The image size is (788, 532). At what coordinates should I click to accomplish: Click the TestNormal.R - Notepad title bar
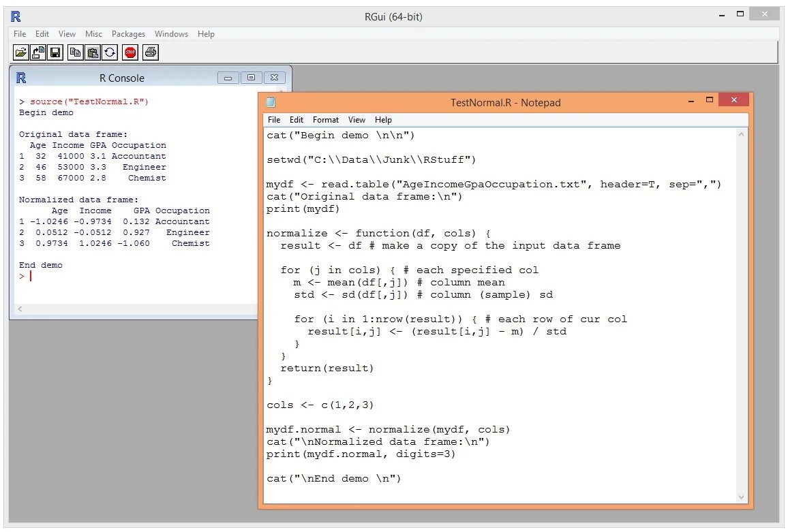505,102
